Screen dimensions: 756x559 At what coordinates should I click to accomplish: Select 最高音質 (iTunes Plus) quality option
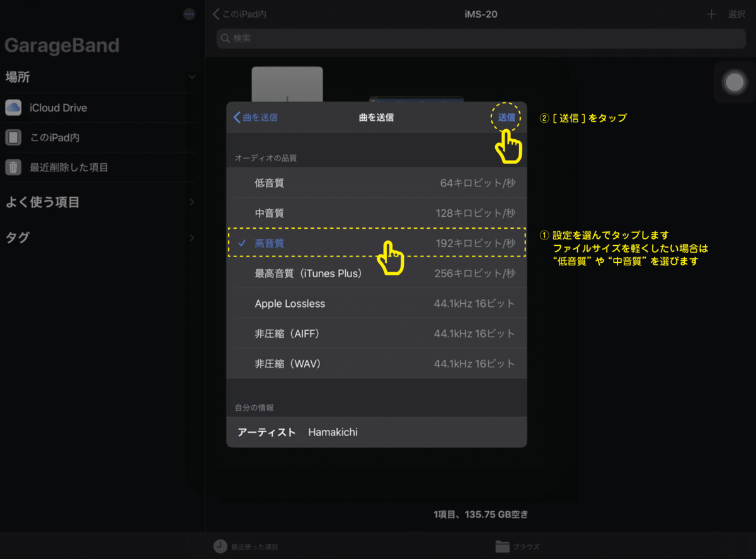(377, 274)
